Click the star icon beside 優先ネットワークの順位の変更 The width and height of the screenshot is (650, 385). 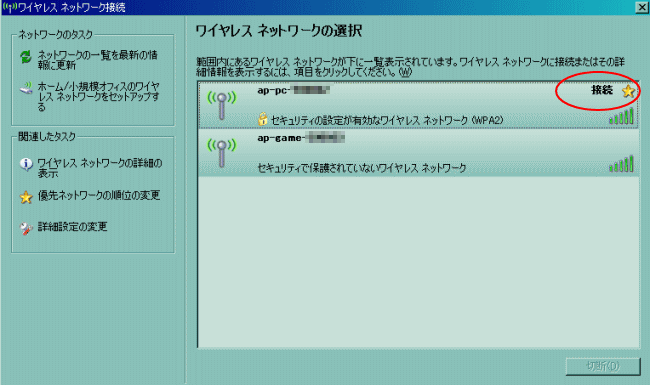[x=26, y=197]
